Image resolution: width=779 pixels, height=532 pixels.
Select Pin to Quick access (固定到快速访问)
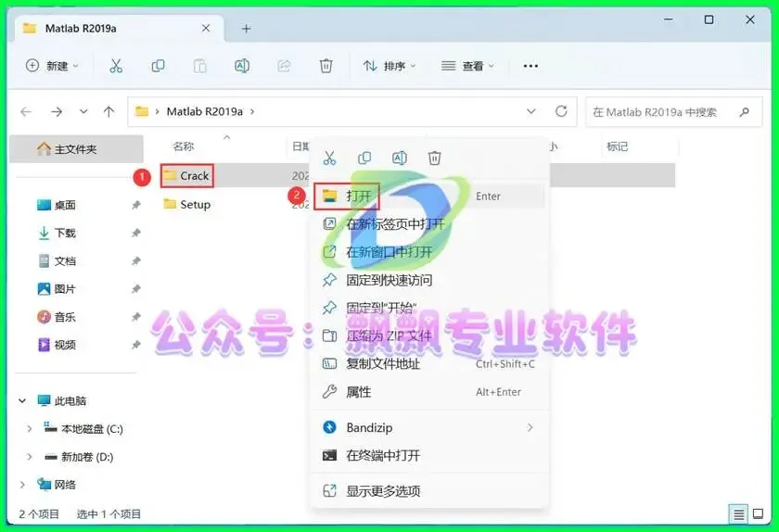[x=429, y=280]
